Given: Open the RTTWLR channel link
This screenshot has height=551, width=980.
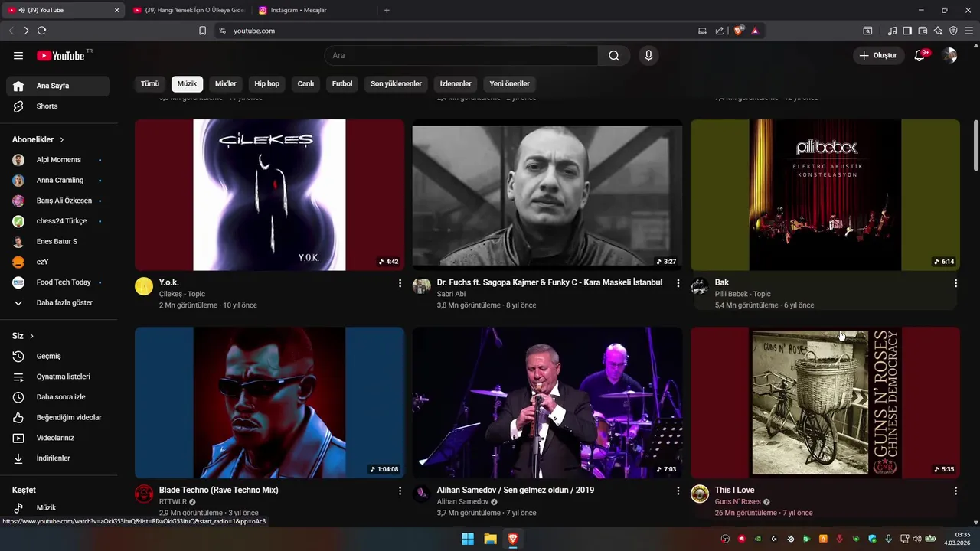Looking at the screenshot, I should tap(173, 502).
